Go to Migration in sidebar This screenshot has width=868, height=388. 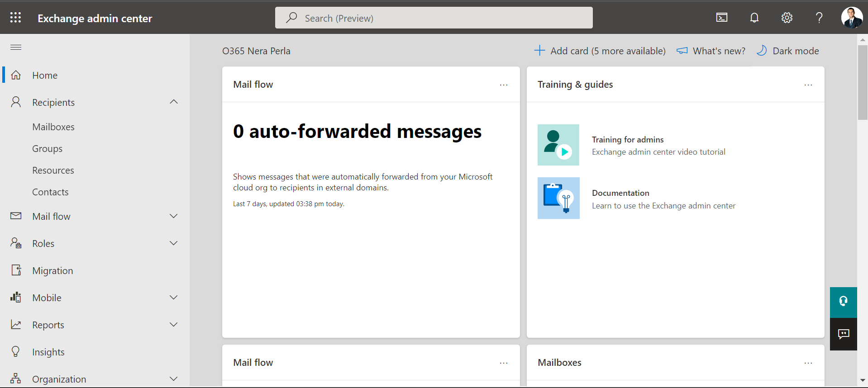[x=52, y=270]
